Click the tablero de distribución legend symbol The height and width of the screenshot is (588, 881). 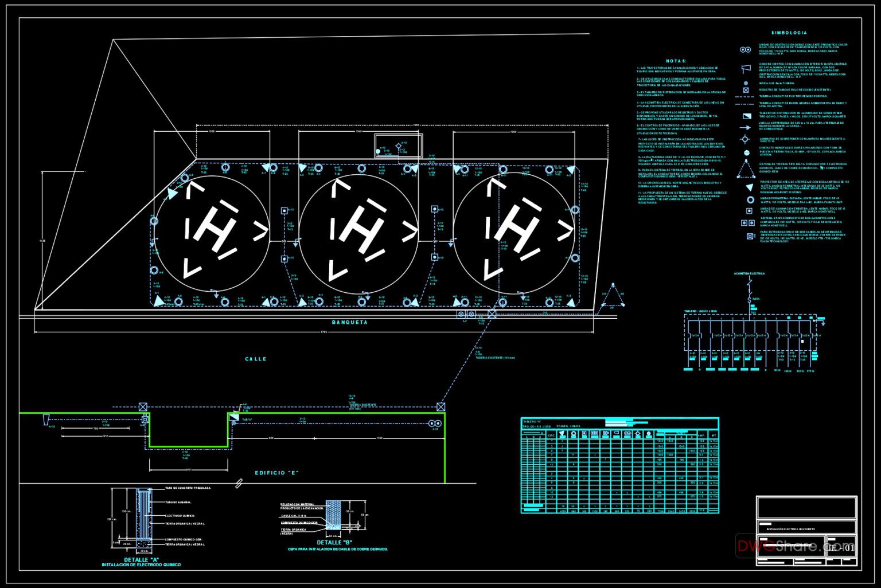pyautogui.click(x=746, y=115)
